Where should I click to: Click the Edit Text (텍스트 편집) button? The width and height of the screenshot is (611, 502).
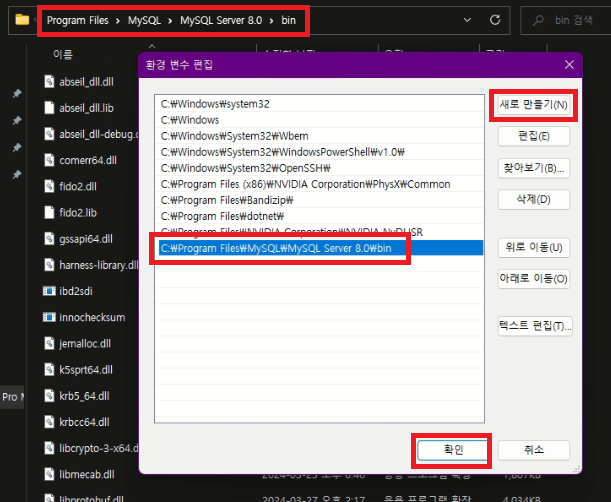click(x=535, y=326)
